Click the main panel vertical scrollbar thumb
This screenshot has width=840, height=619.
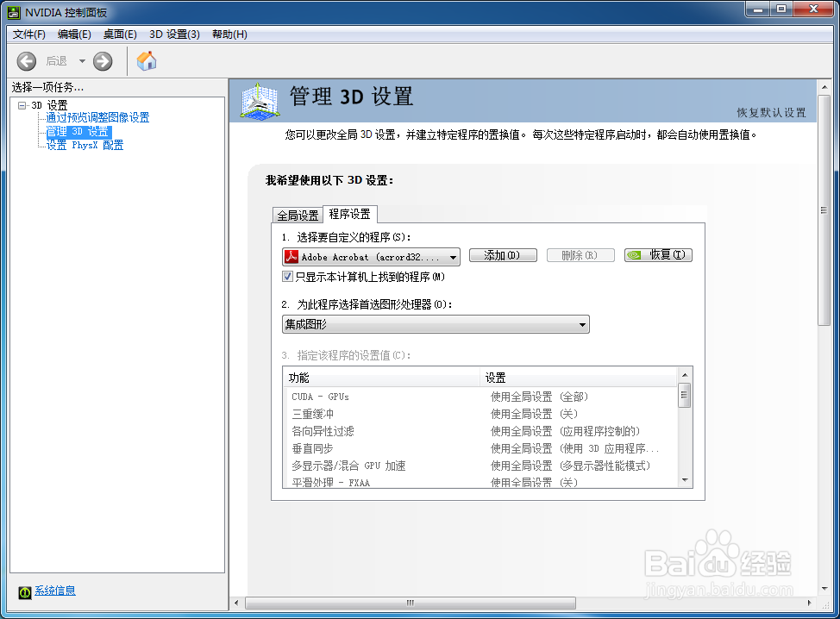click(824, 210)
